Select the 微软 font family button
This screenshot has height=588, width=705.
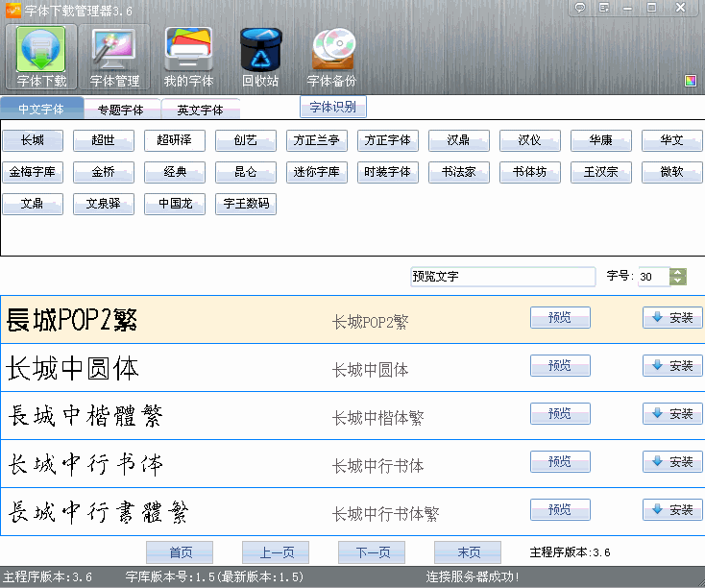coord(671,172)
